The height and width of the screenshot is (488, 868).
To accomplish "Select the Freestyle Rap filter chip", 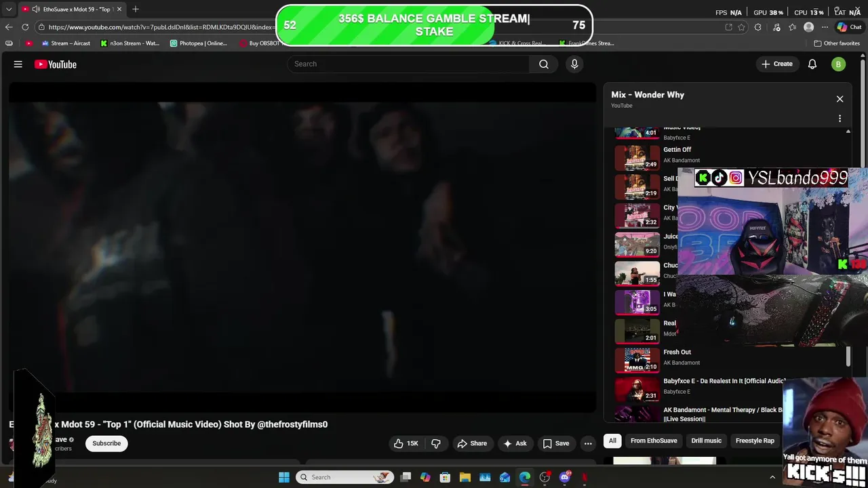I will pos(755,441).
